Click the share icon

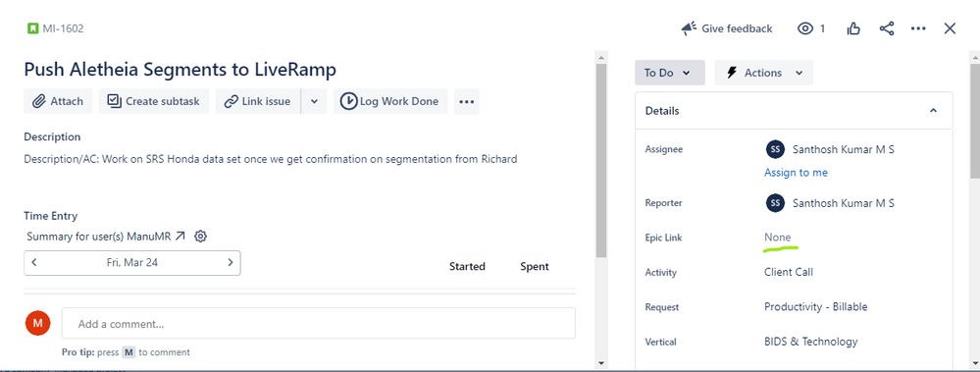[x=886, y=28]
